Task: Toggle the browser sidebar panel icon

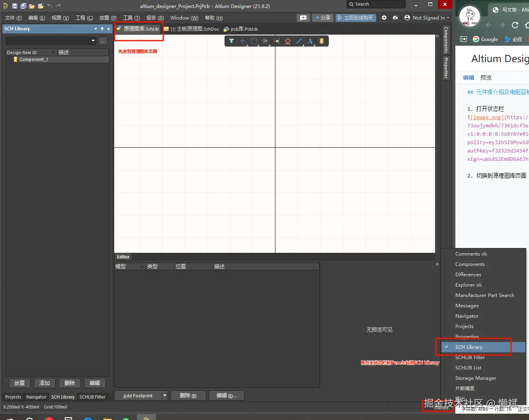Action: (463, 39)
